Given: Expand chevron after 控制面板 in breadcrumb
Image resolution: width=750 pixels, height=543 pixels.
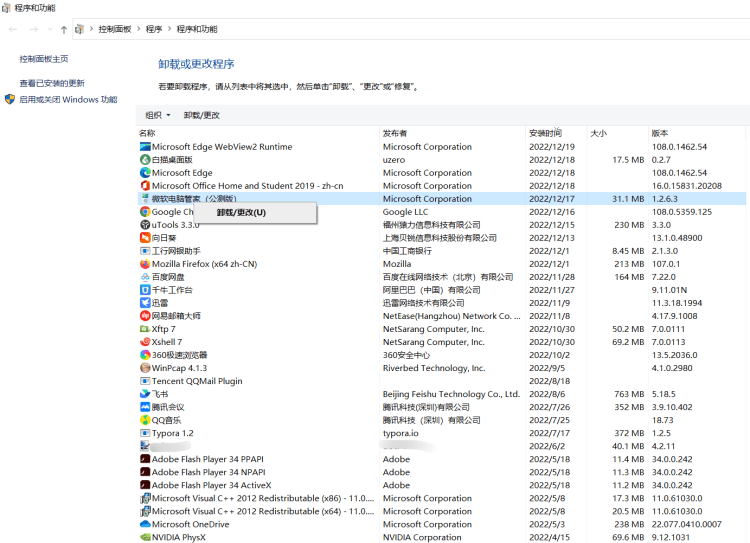Looking at the screenshot, I should point(139,29).
